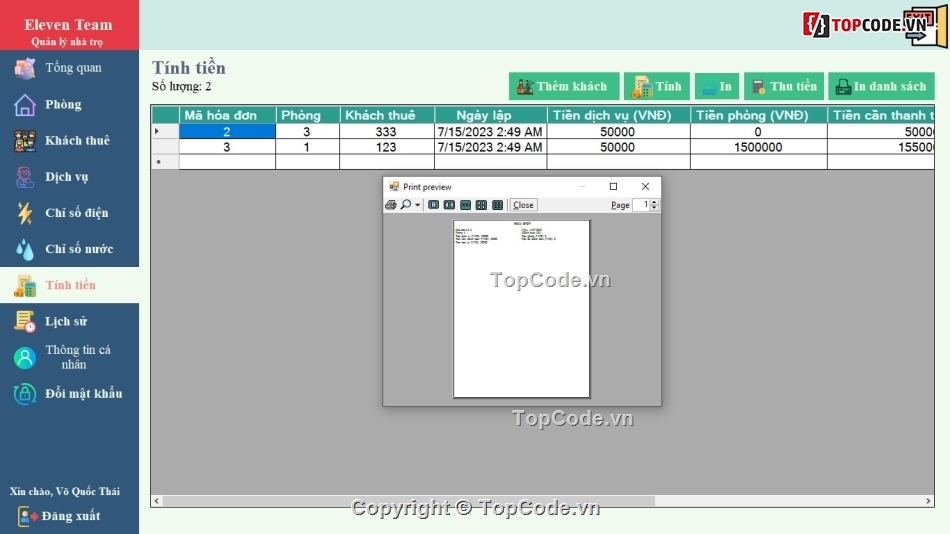Click the Thu tiền button
950x534 pixels.
(784, 86)
